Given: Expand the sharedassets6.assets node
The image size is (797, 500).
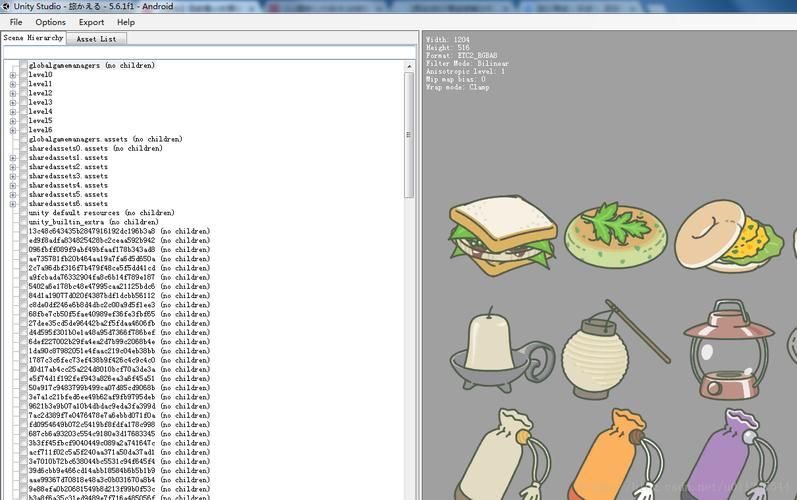Looking at the screenshot, I should 13,204.
